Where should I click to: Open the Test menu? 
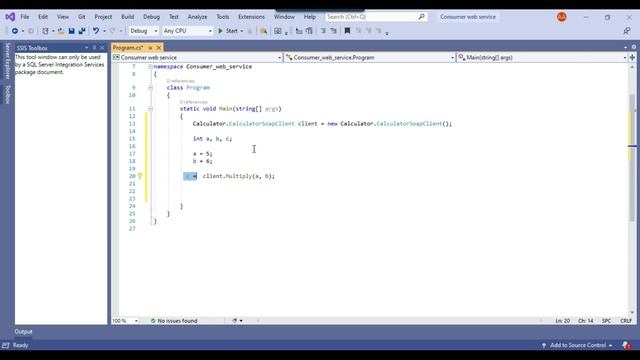[174, 17]
